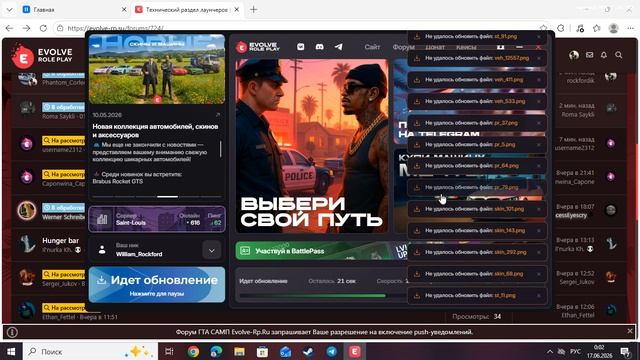Viewport: 640px width, 360px height.
Task: Go back in the browser
Action: (9, 28)
